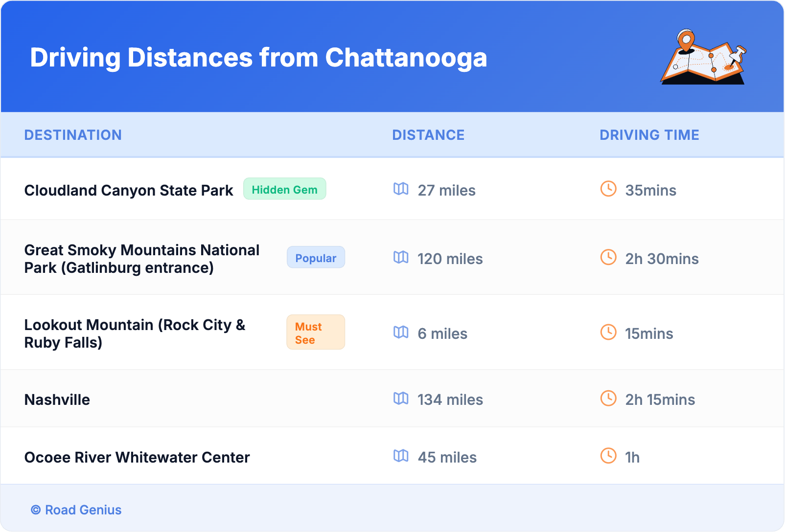Screen dimensions: 785x532
Task: Click the clock icon beside 15mins
Action: point(608,332)
